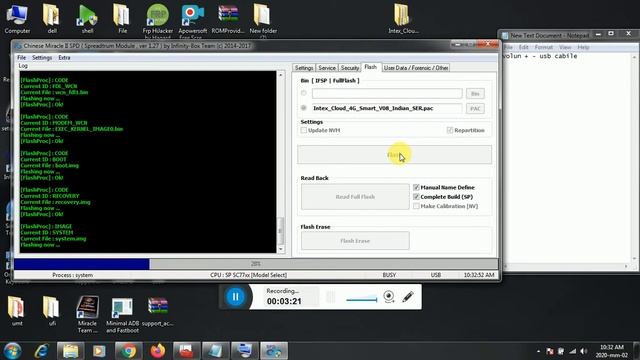Switch to the Settings tab
Viewport: 640px width, 360px height.
pyautogui.click(x=304, y=68)
